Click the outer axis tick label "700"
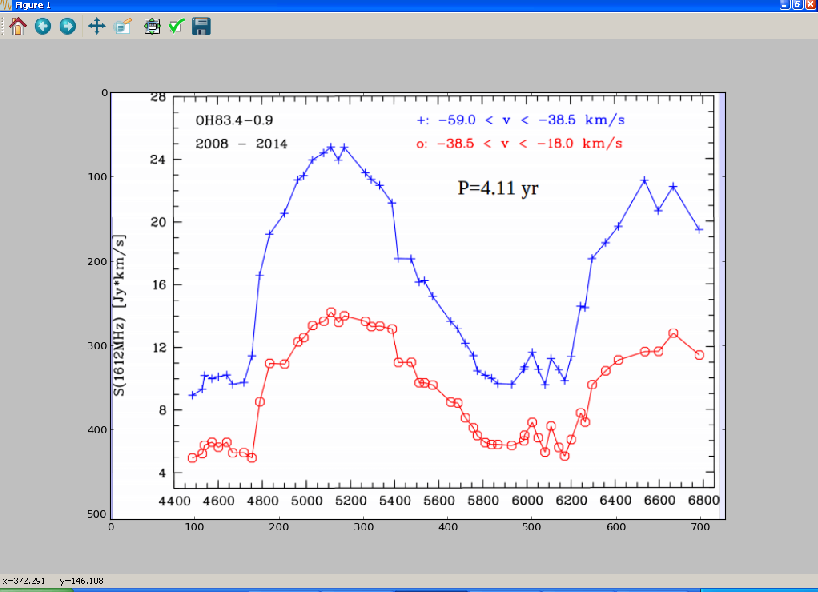This screenshot has width=818, height=592. 700,527
